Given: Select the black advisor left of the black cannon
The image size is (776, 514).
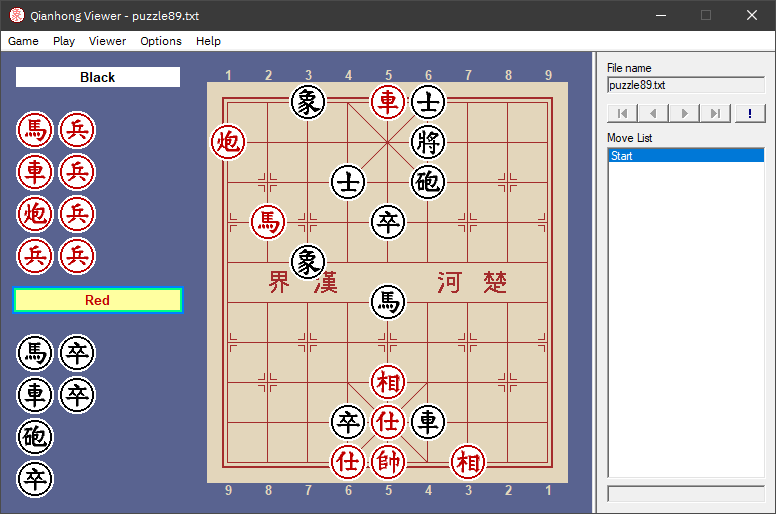Looking at the screenshot, I should pos(348,182).
